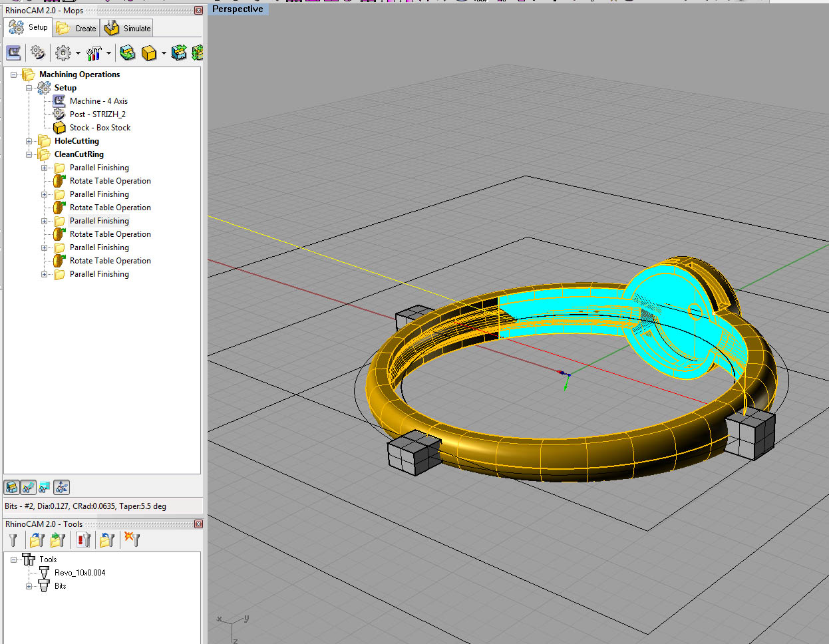The image size is (829, 644).
Task: Click the Load Tool Library folder icon
Action: coord(37,540)
